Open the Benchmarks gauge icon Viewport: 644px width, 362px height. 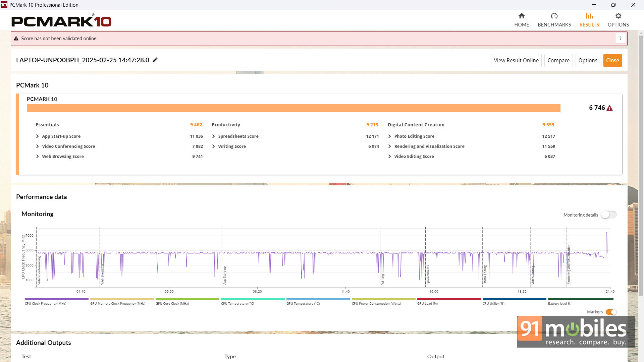point(554,16)
